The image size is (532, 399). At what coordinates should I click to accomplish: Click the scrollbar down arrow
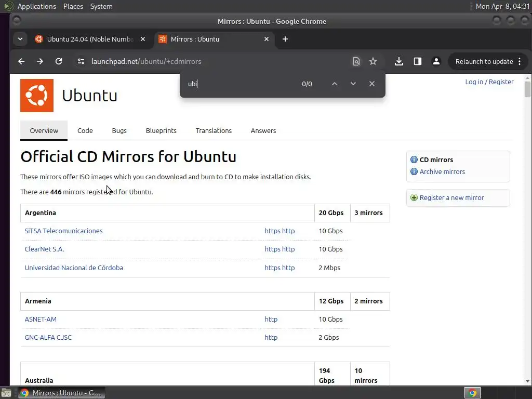pos(527,381)
